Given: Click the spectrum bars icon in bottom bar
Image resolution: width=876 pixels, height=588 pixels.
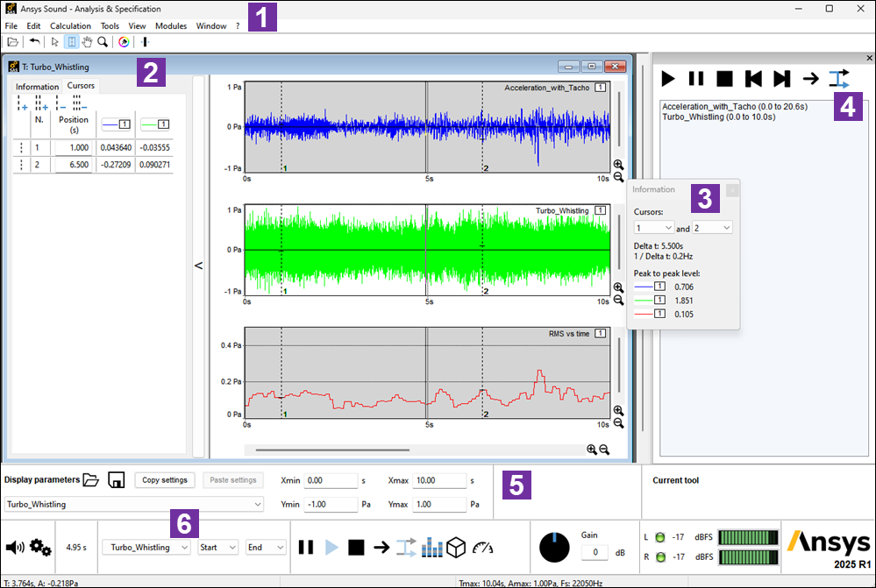Looking at the screenshot, I should coord(433,548).
